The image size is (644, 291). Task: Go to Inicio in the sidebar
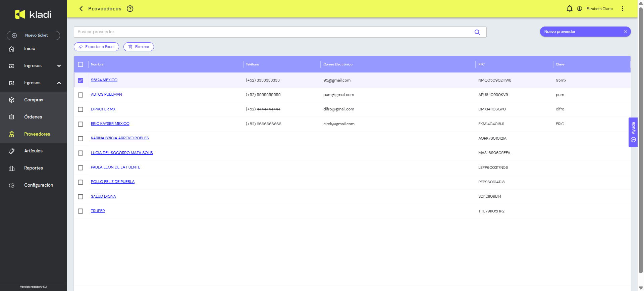[x=30, y=49]
